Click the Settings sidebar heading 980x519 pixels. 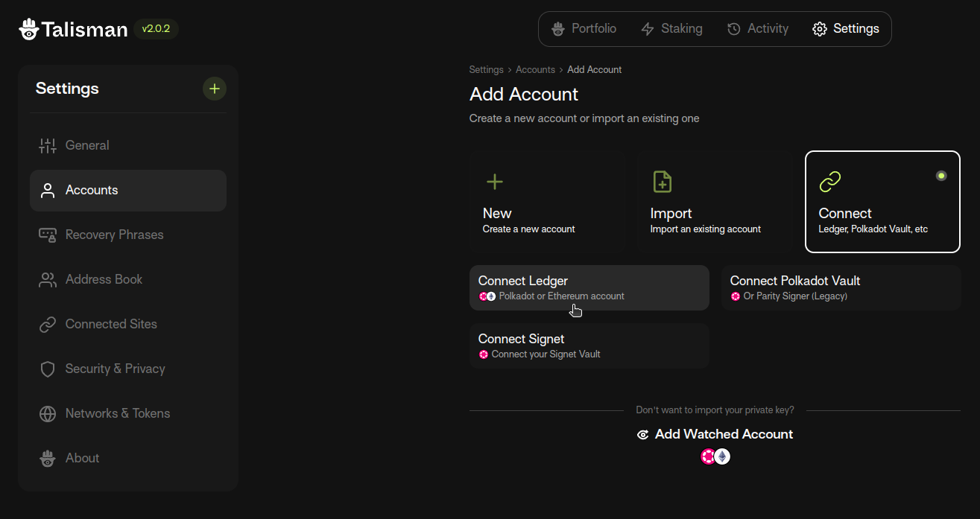(x=67, y=89)
